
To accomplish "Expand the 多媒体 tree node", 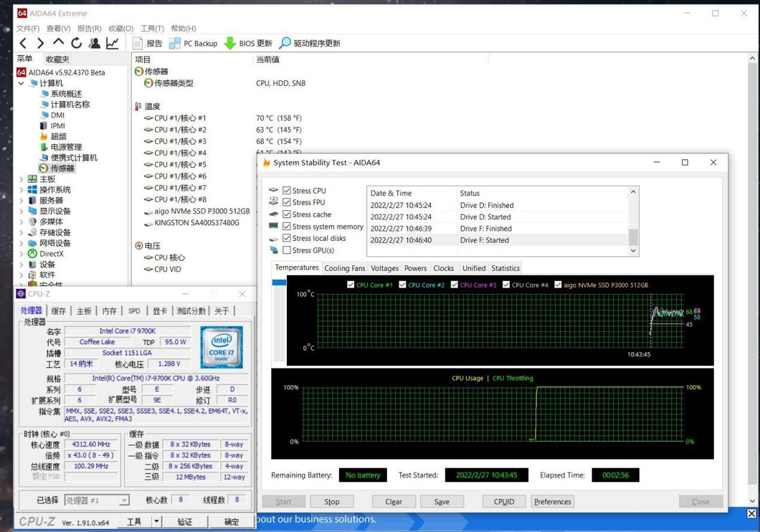I will tap(22, 222).
